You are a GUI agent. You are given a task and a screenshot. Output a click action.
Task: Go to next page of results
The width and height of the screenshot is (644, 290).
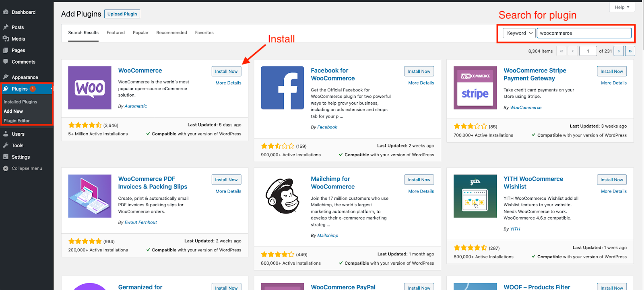click(619, 51)
